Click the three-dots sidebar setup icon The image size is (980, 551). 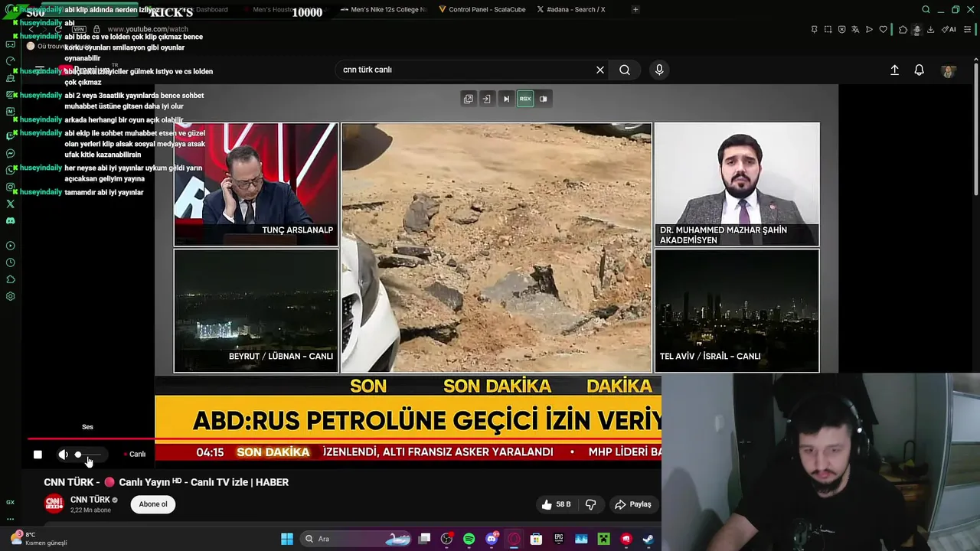(x=10, y=519)
